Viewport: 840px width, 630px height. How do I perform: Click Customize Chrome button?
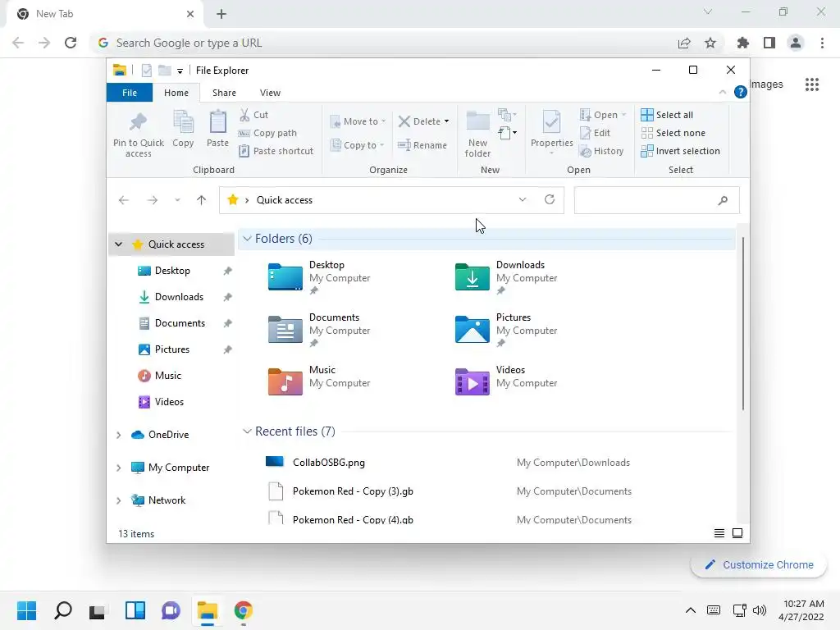pos(759,564)
